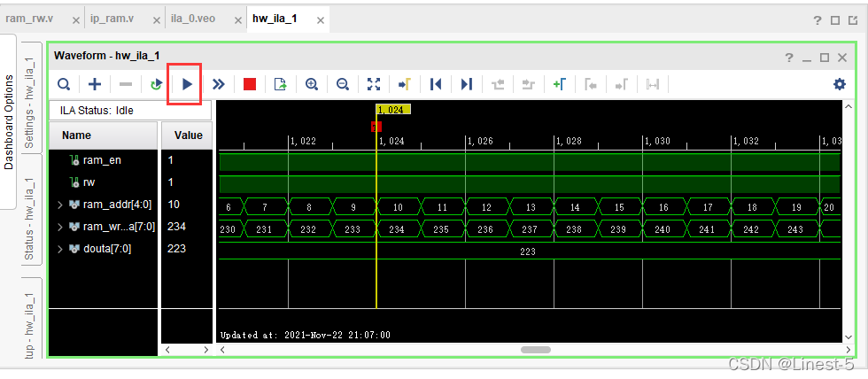Click the yellow 1,024 cursor flag
Image resolution: width=868 pixels, height=379 pixels.
(x=393, y=110)
